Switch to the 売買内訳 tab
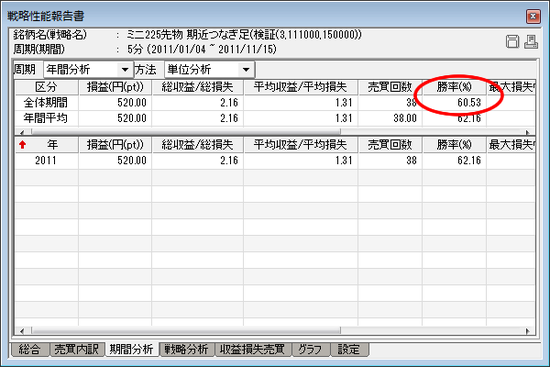The width and height of the screenshot is (550, 367). coord(76,349)
